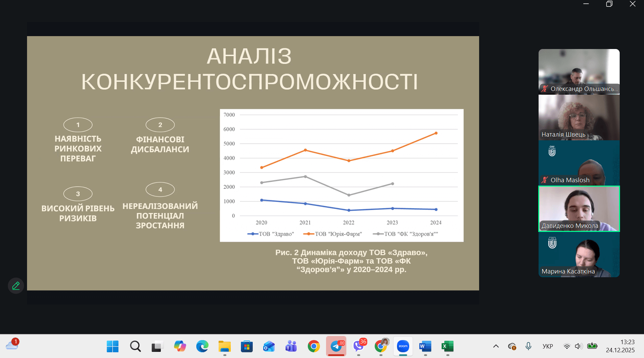Open the clock and date flyout

[x=620, y=346]
